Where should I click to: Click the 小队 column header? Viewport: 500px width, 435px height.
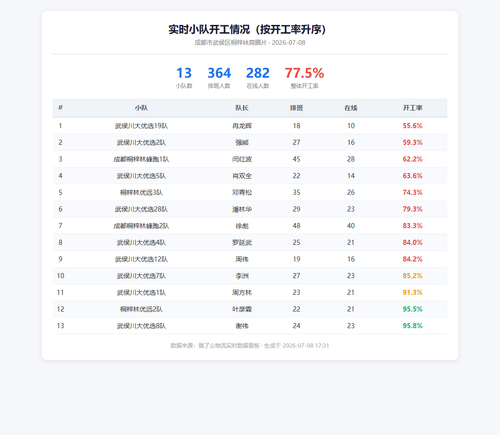[x=141, y=108]
